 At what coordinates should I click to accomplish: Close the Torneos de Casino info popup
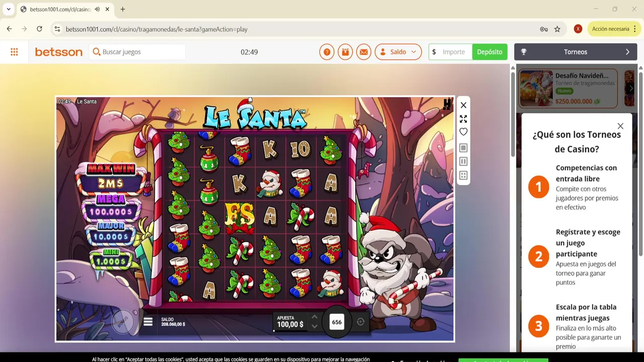click(620, 126)
